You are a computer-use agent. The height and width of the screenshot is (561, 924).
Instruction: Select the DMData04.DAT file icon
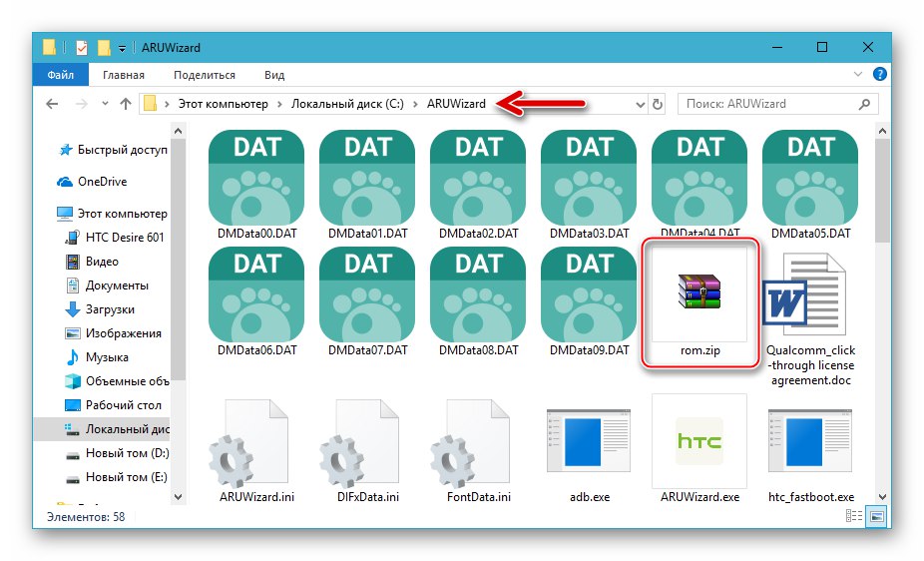pos(699,178)
